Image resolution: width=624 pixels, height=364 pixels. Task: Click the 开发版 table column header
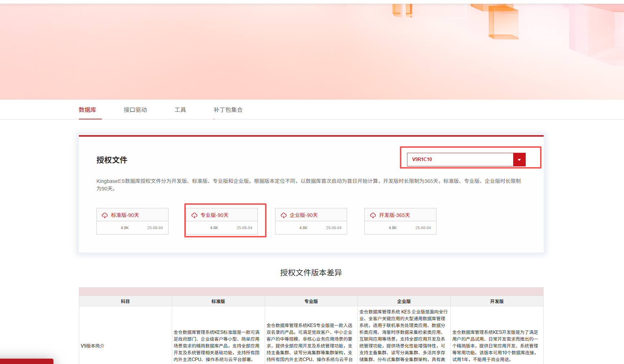497,301
